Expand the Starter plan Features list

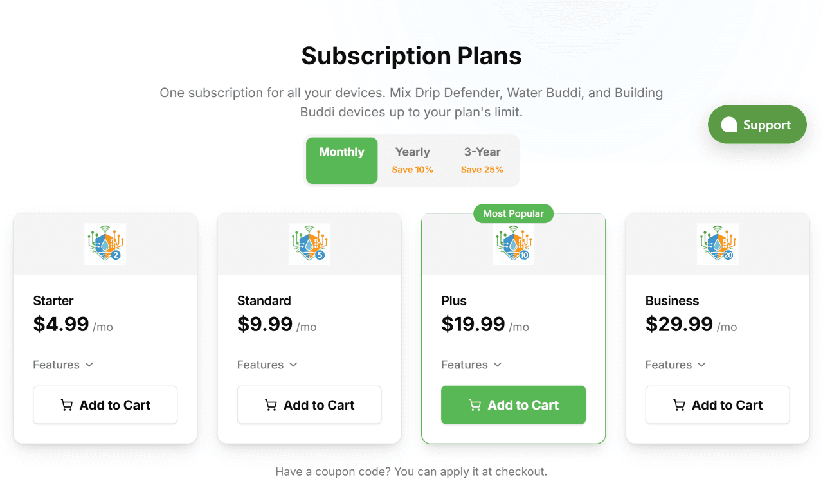pyautogui.click(x=63, y=364)
